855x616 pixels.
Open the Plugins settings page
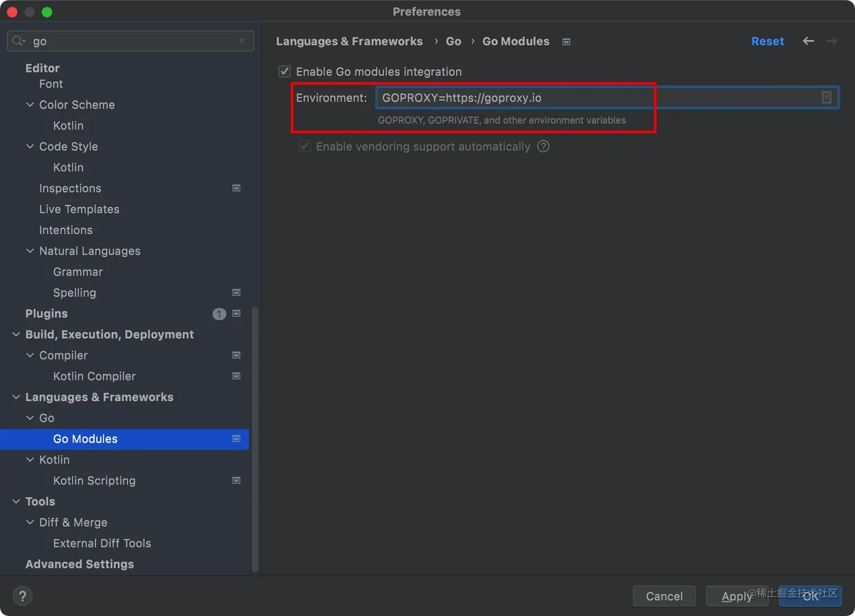click(x=46, y=314)
